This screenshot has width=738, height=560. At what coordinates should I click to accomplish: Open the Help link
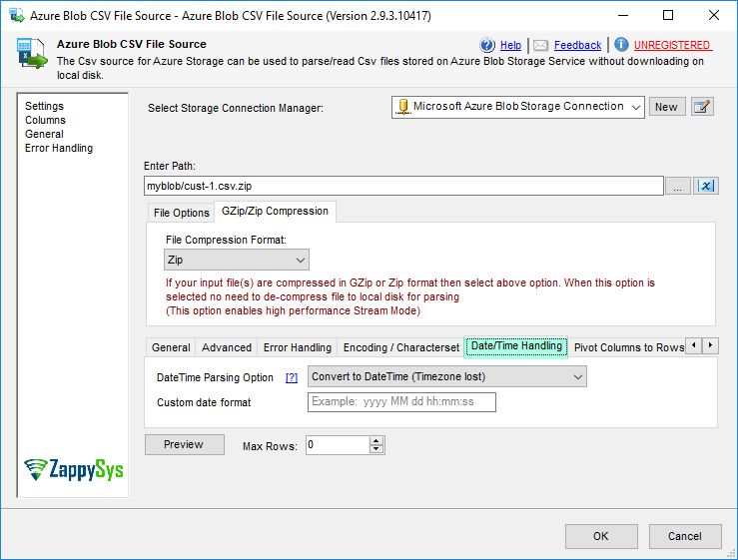pyautogui.click(x=510, y=45)
